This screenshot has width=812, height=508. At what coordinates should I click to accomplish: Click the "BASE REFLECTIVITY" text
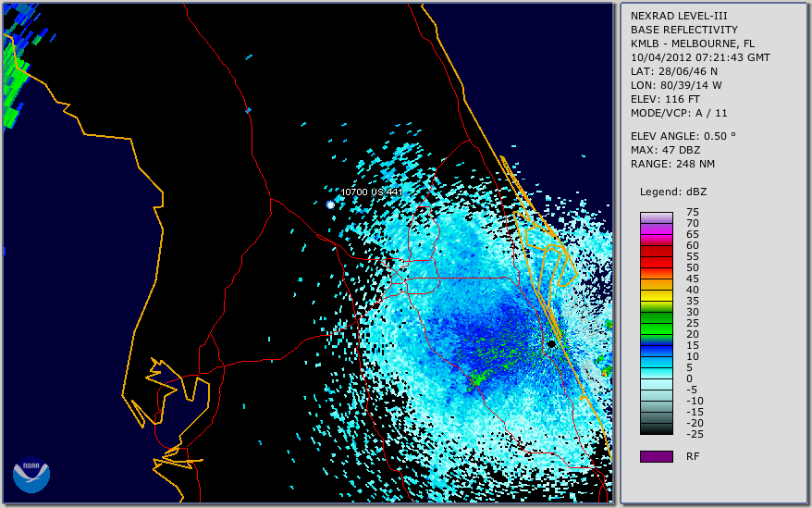coord(683,30)
